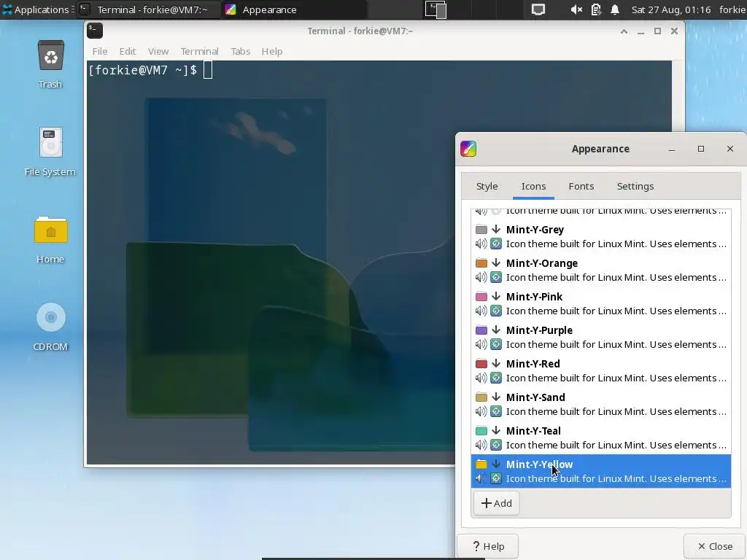Select the Mint-Y-Purple icon theme

pyautogui.click(x=601, y=337)
